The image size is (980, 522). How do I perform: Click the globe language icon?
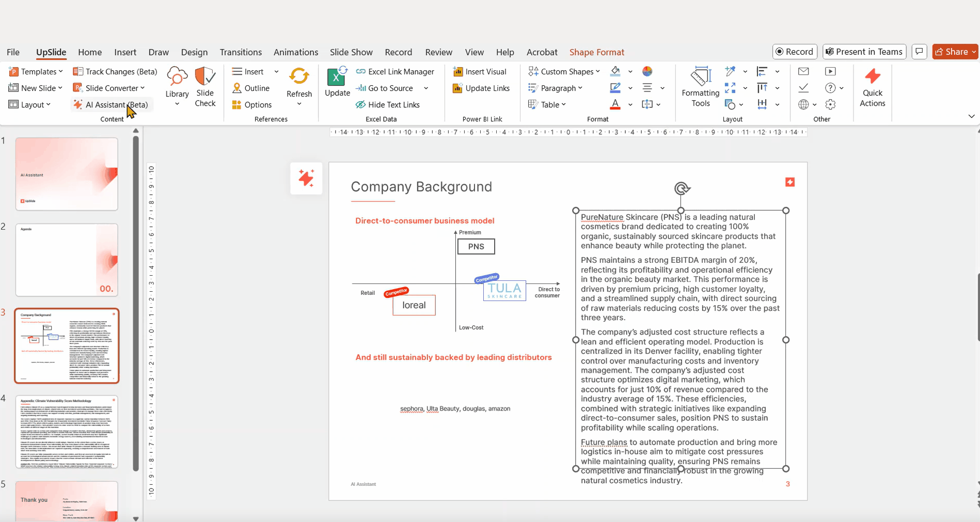tap(803, 104)
